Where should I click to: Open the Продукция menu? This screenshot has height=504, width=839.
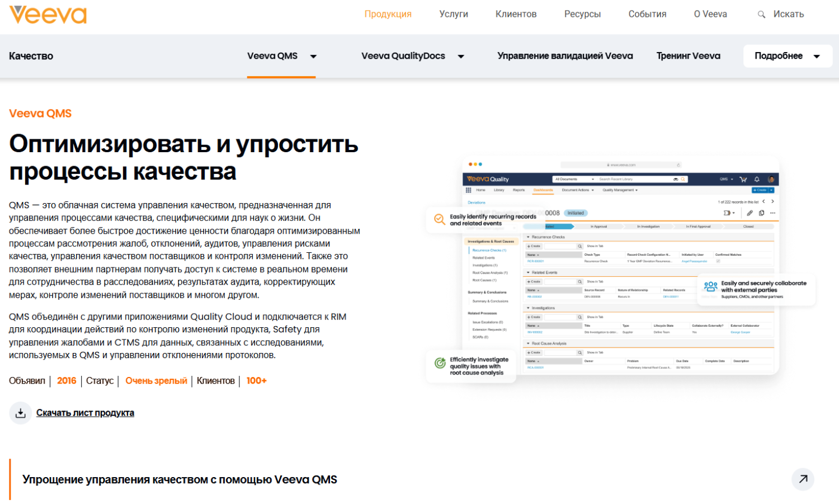tap(388, 15)
